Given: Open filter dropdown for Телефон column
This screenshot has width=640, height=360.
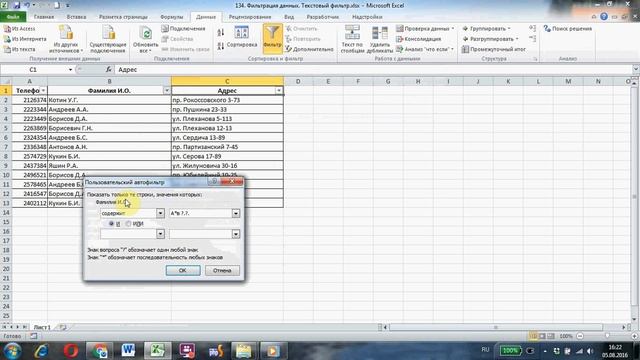Looking at the screenshot, I should coord(43,91).
